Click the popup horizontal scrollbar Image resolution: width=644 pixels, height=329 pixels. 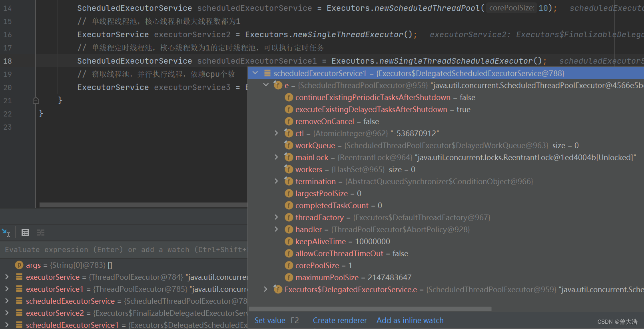pyautogui.click(x=370, y=309)
